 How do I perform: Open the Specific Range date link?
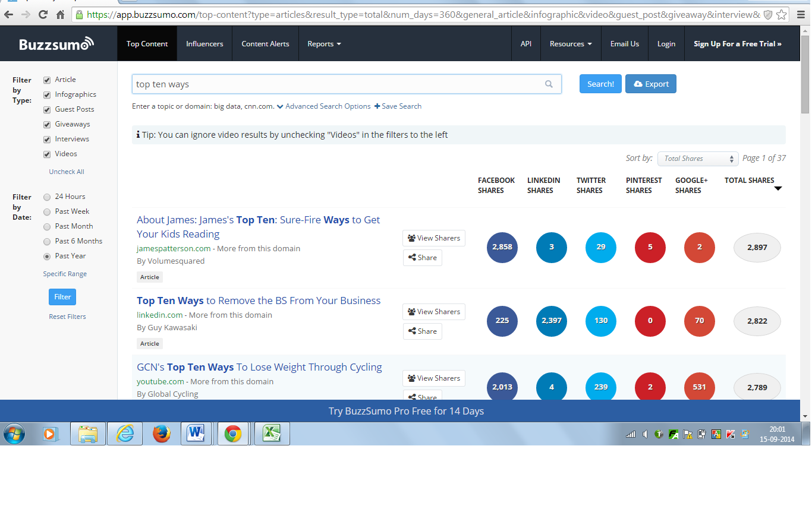(65, 274)
